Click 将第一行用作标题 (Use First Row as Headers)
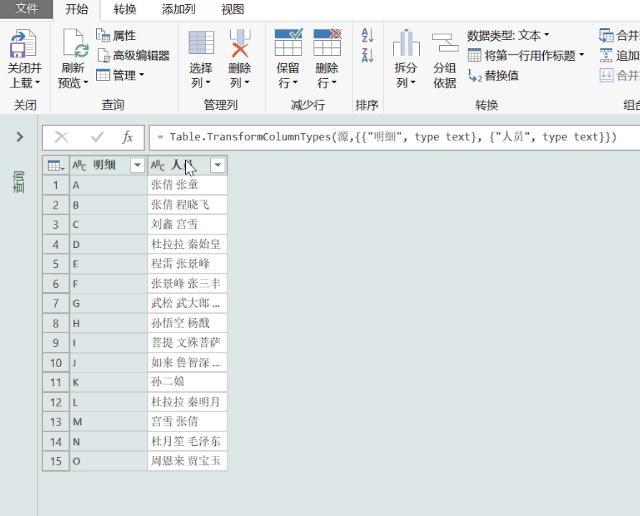 [x=526, y=55]
